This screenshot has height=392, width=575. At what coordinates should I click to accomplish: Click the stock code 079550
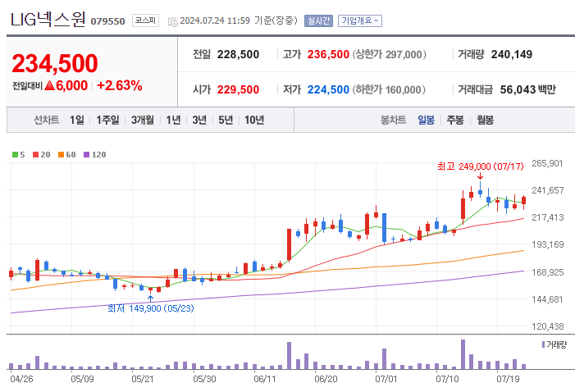(x=107, y=21)
